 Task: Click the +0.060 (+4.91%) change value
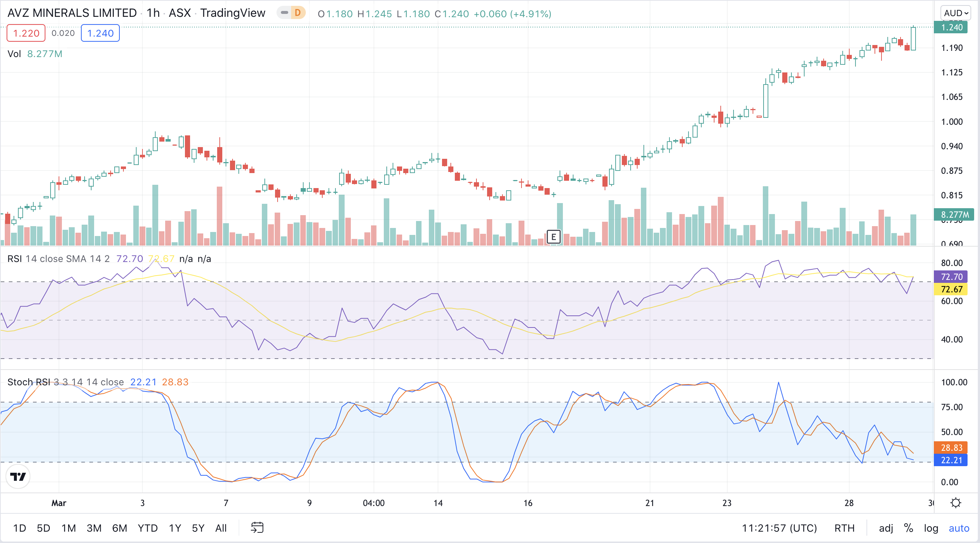point(512,14)
